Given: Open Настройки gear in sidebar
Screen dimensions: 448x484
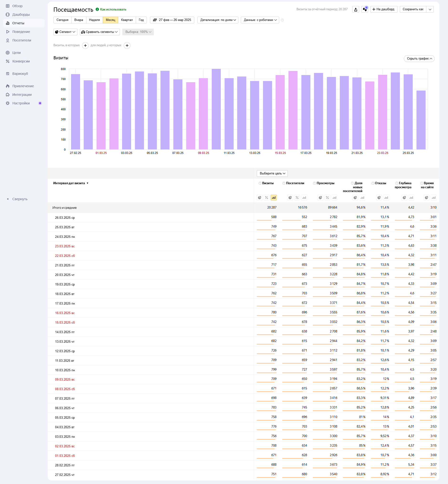Looking at the screenshot, I should (21, 103).
